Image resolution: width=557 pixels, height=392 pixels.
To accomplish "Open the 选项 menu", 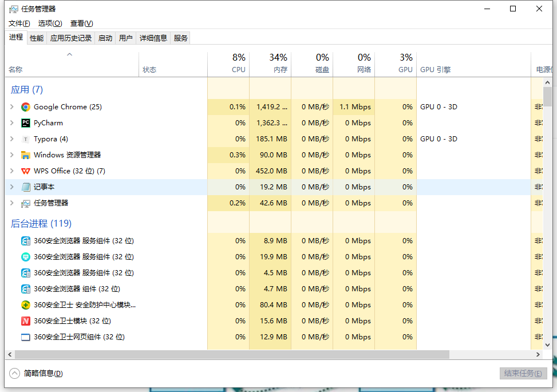I will tap(50, 23).
